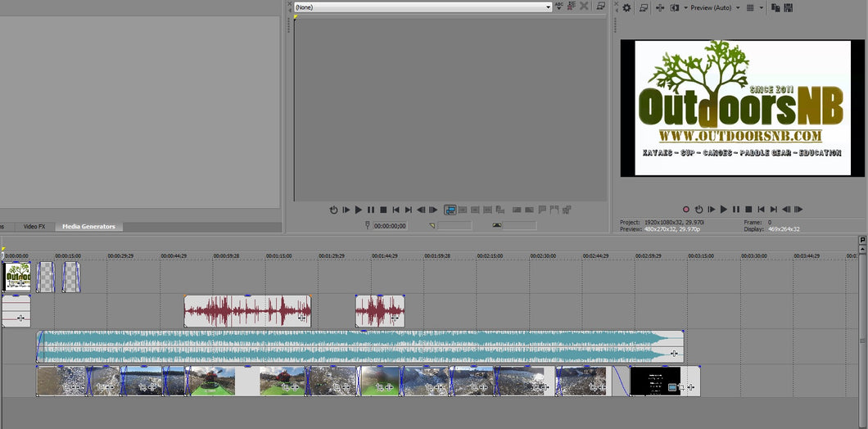Play from start in trimmer
This screenshot has width=868, height=429.
(x=346, y=210)
